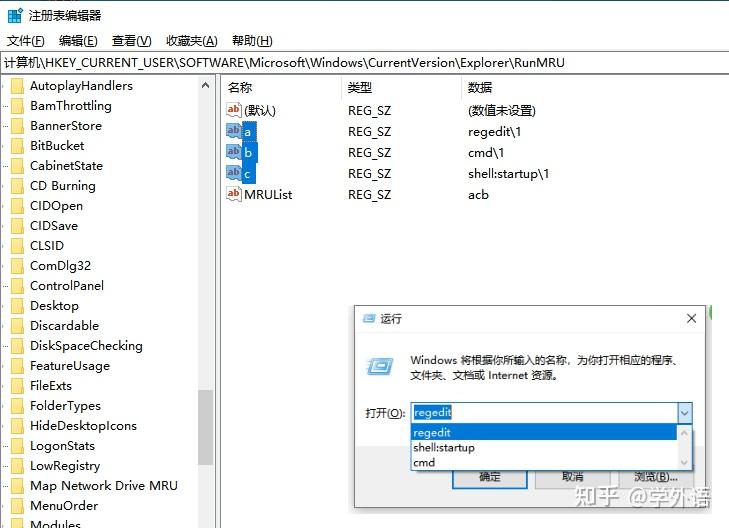
Task: Click the string icon of (默认) value
Action: coord(233,110)
